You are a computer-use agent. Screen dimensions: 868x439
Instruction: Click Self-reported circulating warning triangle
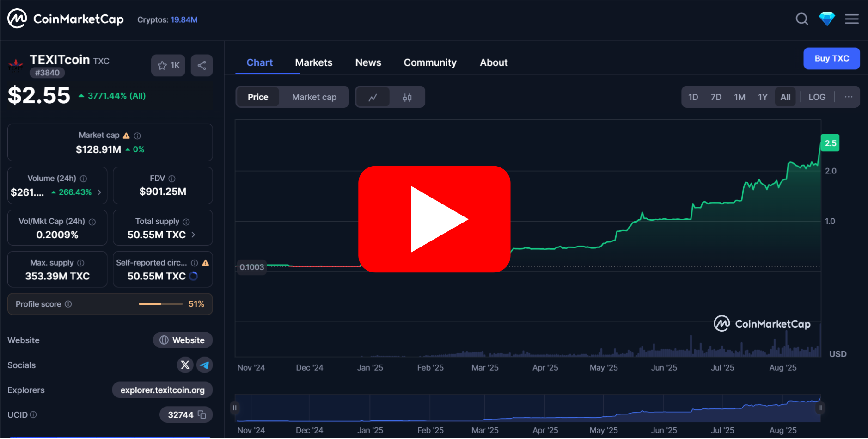(206, 263)
